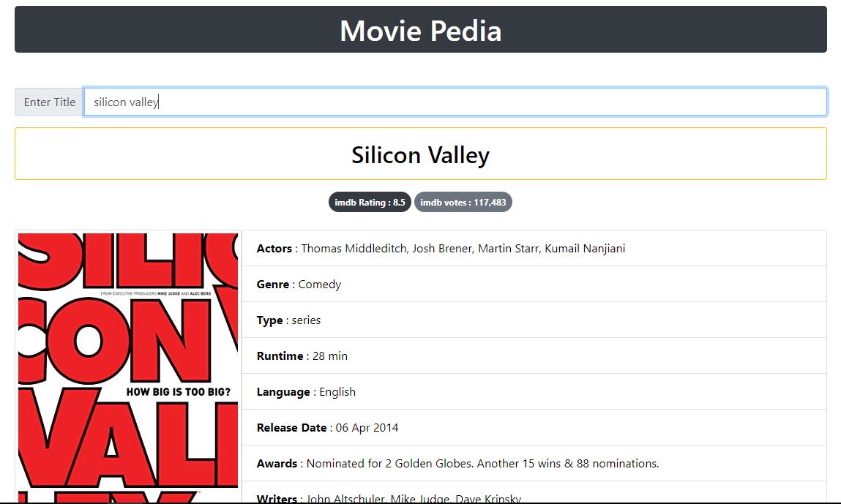Screen dimensions: 841x504
Task: Click the imdb votes : 117,483 badge
Action: [x=463, y=202]
